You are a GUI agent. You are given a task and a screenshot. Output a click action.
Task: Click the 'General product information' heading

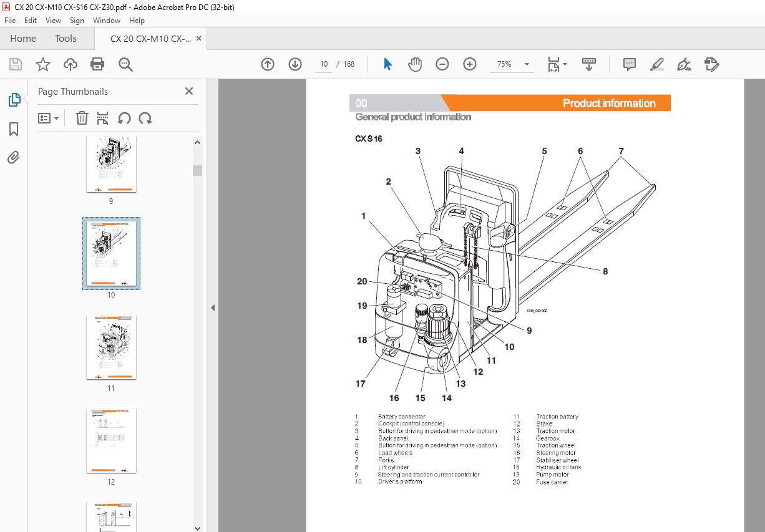[413, 117]
